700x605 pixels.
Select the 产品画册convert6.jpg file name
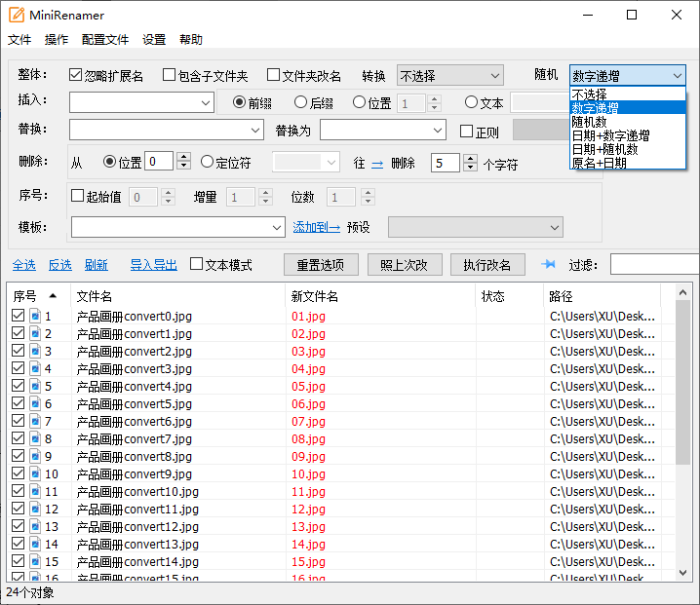tap(135, 421)
